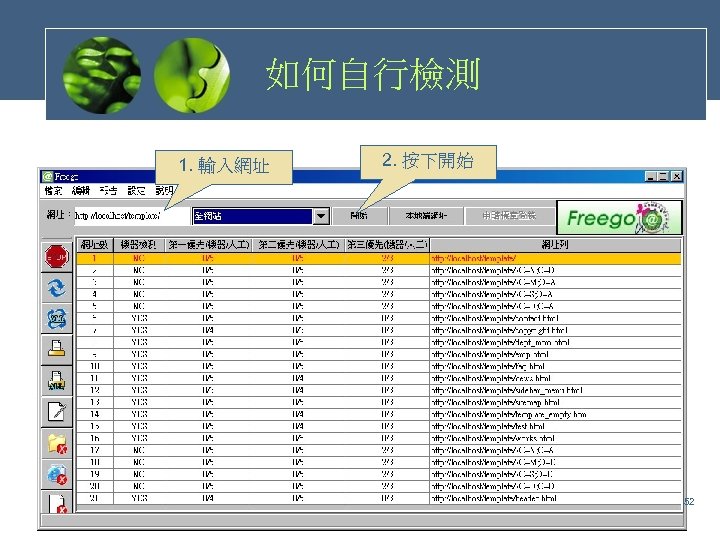The height and width of the screenshot is (540, 720).
Task: Maximize the Freego window
Action: pyautogui.click(x=662, y=176)
